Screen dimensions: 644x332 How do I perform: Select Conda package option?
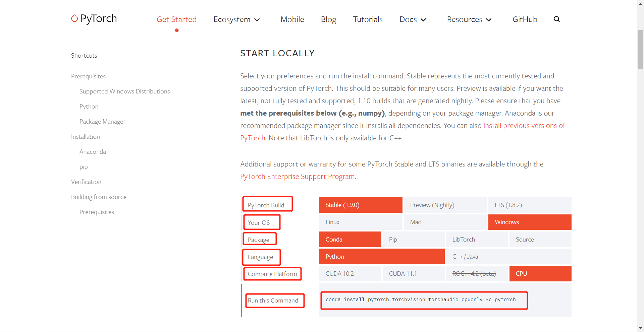point(350,239)
